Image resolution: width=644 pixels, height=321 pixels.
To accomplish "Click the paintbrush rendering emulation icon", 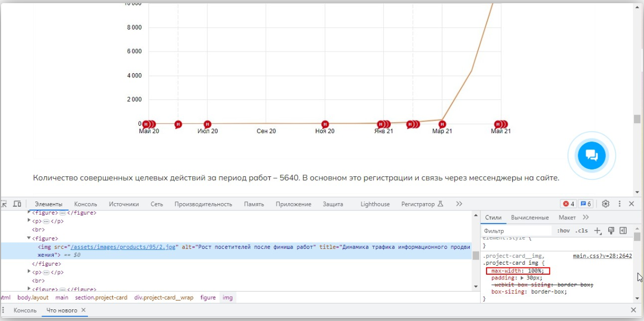I will tap(611, 230).
